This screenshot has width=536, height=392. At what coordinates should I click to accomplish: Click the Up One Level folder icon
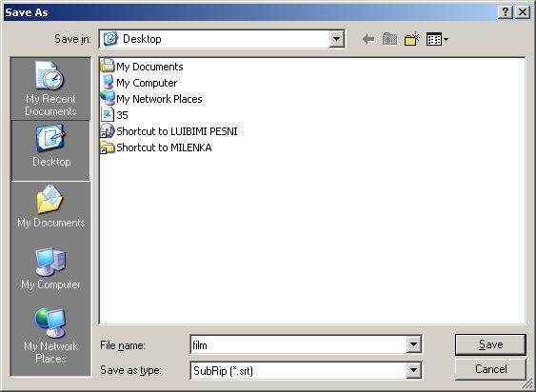[389, 39]
